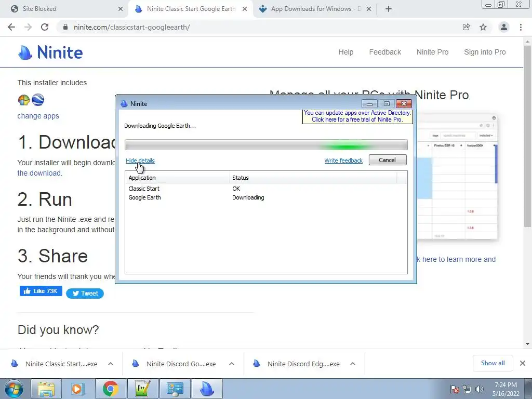Image resolution: width=532 pixels, height=399 pixels.
Task: Switch to Ninite installer on taskbar
Action: pyautogui.click(x=207, y=389)
